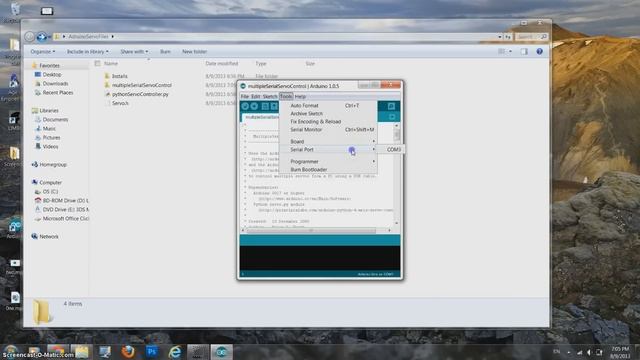640x360 pixels.
Task: Toggle the Explorer preview pane icon
Action: (x=524, y=51)
